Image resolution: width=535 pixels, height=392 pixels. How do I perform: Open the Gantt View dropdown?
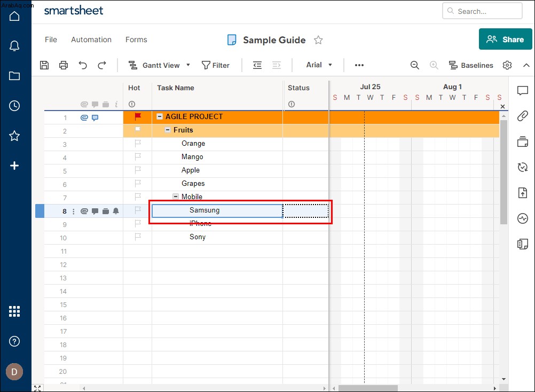click(x=159, y=65)
